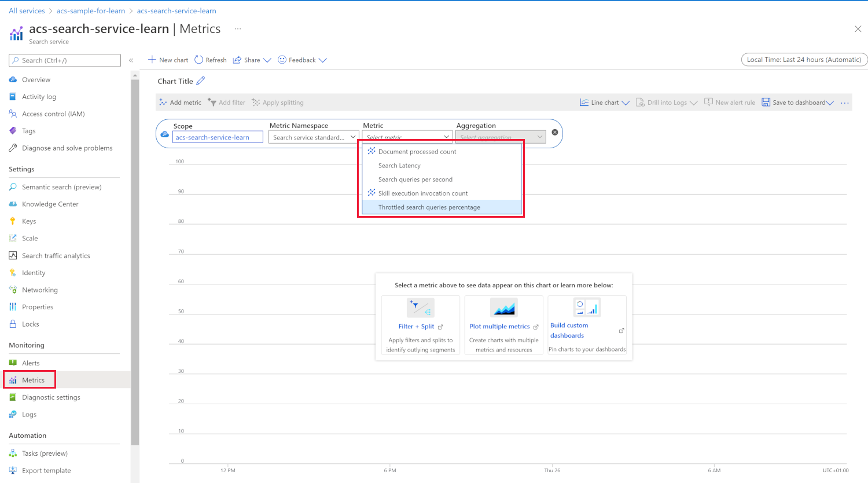Click Add metric button
The height and width of the screenshot is (483, 868).
(x=180, y=103)
